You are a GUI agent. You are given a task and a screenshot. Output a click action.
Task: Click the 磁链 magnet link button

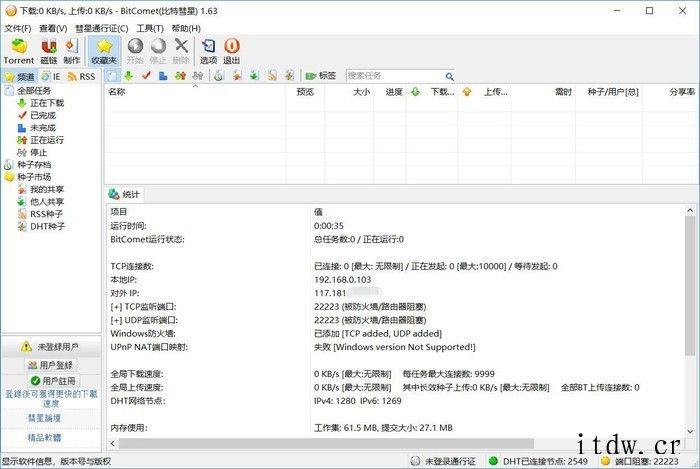(x=49, y=51)
